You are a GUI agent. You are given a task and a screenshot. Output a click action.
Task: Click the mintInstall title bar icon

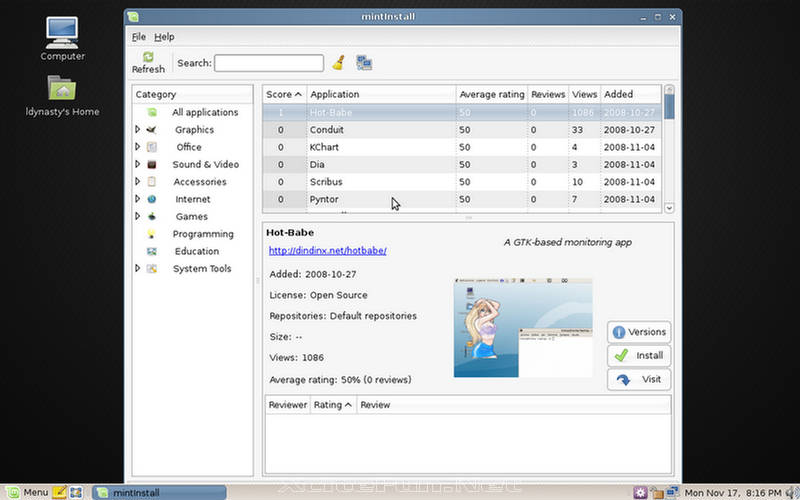pyautogui.click(x=133, y=17)
